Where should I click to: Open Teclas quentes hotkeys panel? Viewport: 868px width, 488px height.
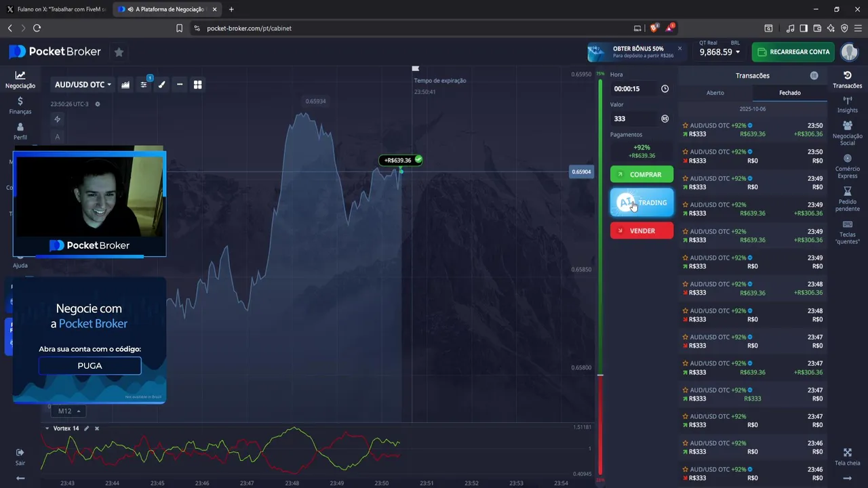tap(847, 232)
